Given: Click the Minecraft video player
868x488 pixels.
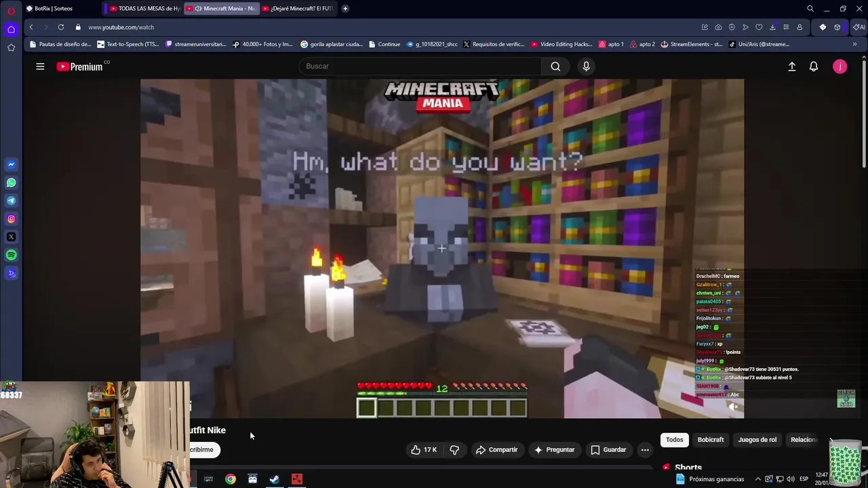Looking at the screenshot, I should [x=442, y=248].
